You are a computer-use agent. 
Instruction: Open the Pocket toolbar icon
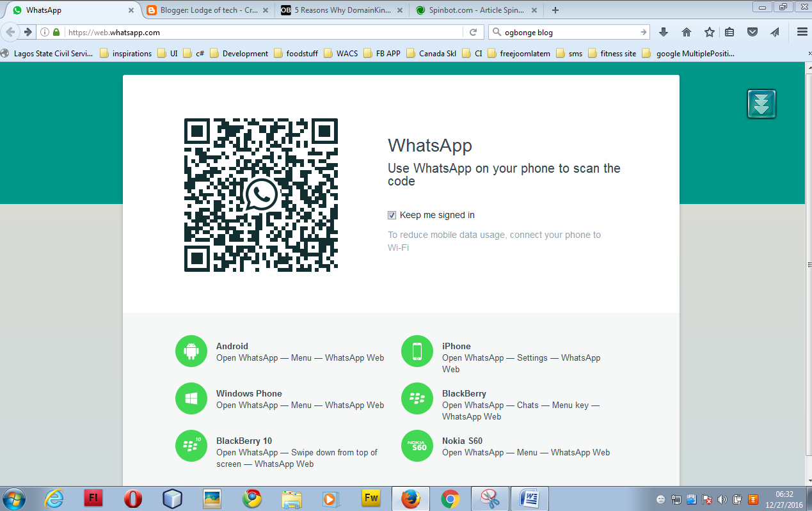click(753, 32)
